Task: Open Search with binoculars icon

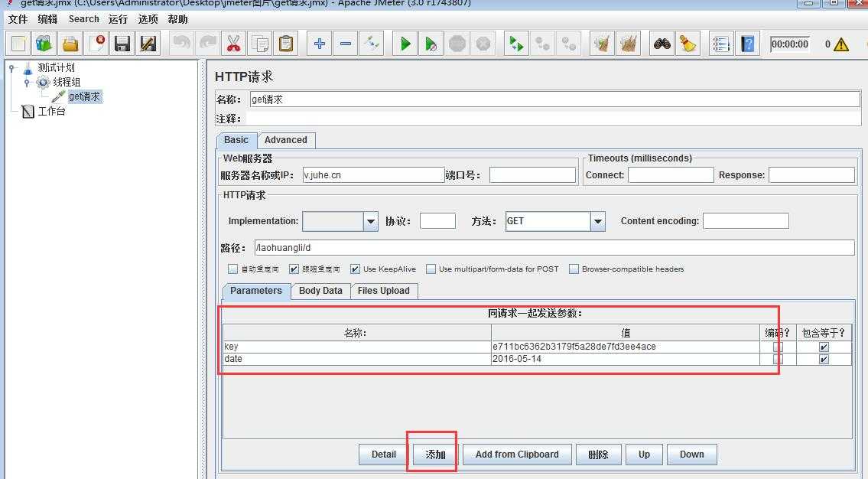Action: pos(662,44)
